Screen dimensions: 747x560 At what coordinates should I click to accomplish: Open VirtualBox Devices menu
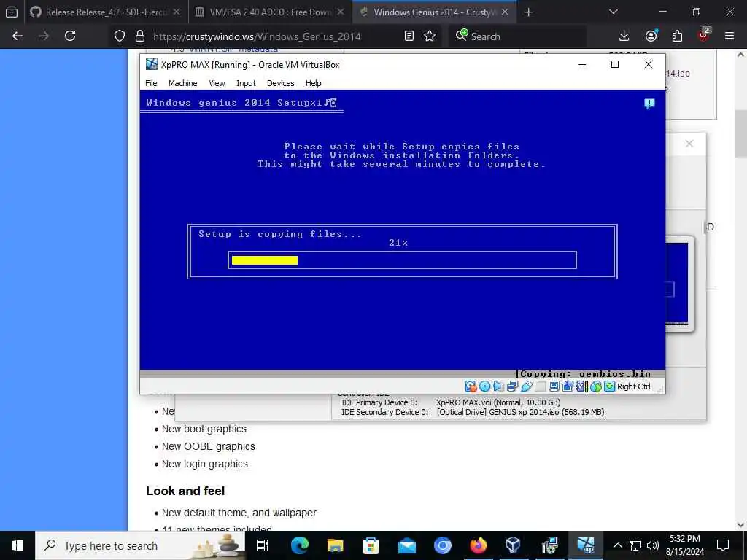[280, 83]
